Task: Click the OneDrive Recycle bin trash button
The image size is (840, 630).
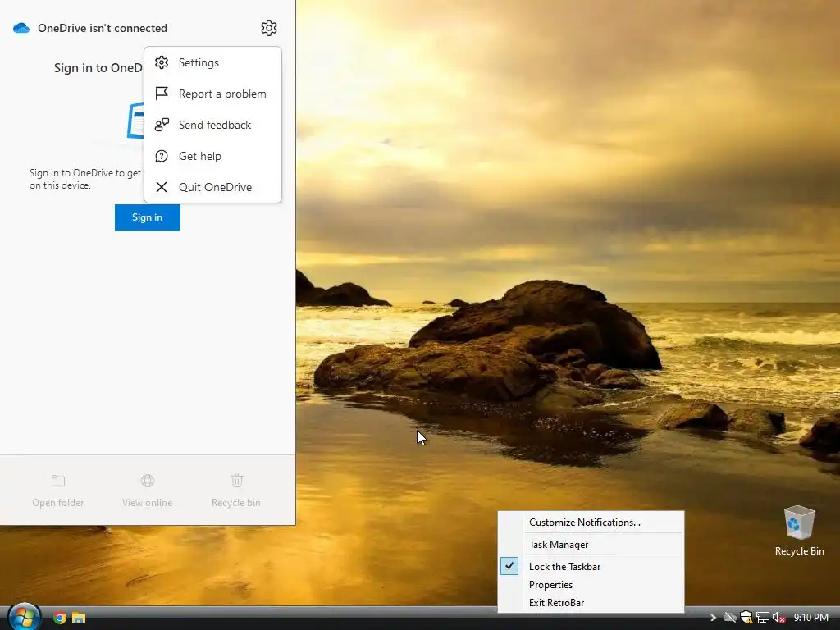Action: click(236, 491)
